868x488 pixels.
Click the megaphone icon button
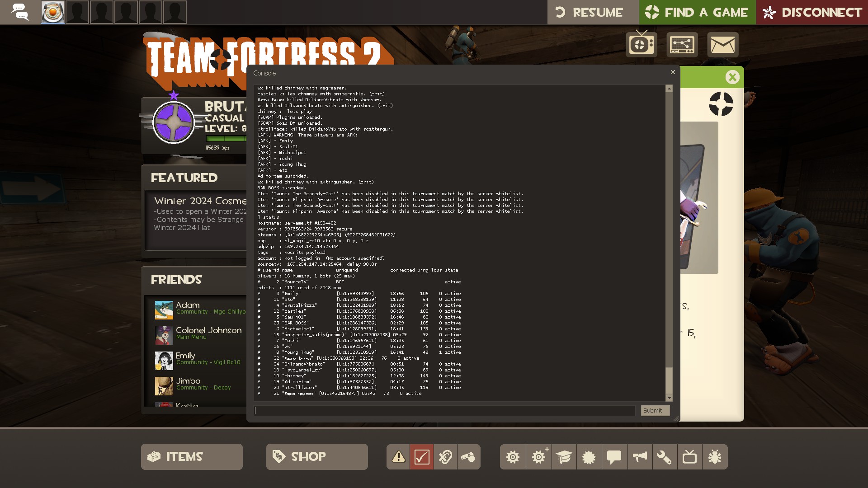(639, 457)
